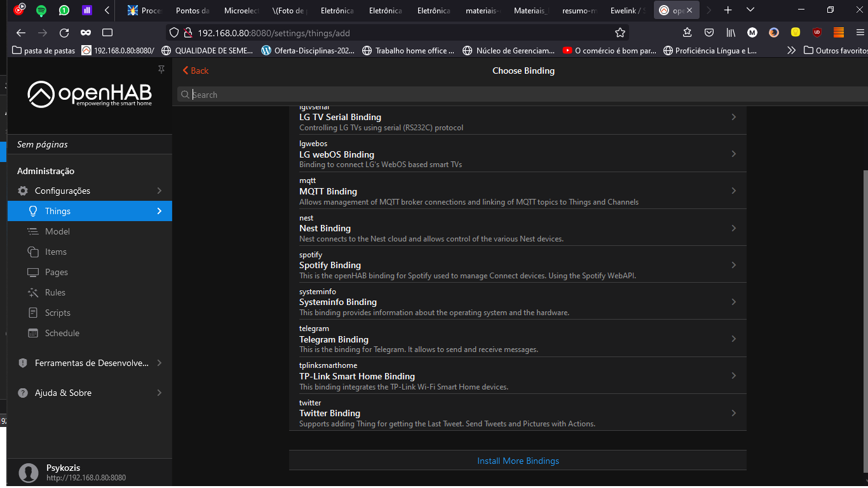Open Pages via its monitor icon
The image size is (868, 488).
point(33,272)
